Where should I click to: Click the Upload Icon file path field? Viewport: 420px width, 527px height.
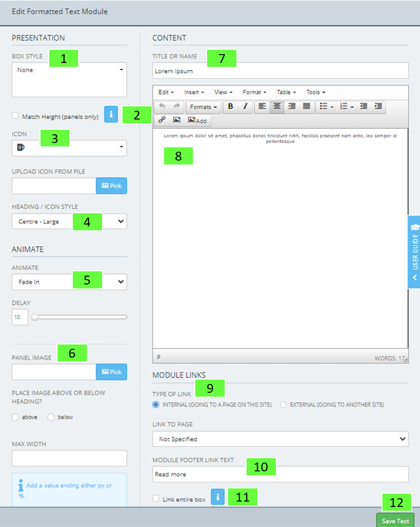point(54,186)
